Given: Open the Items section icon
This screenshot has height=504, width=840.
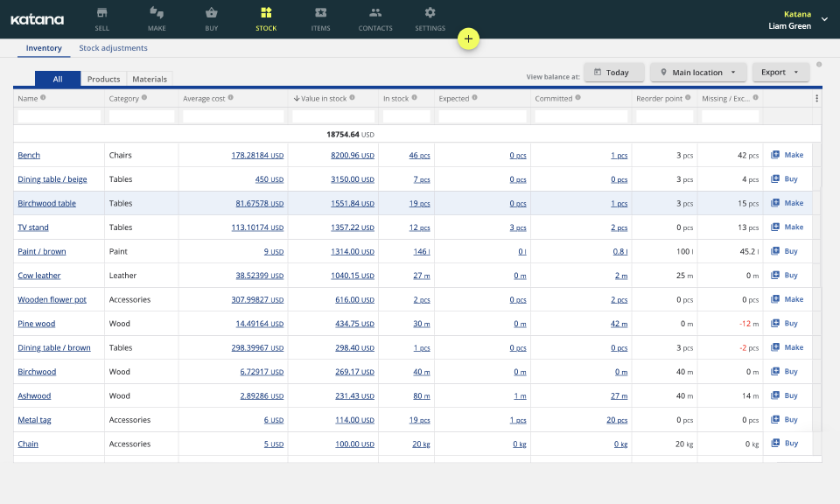Looking at the screenshot, I should click(320, 13).
